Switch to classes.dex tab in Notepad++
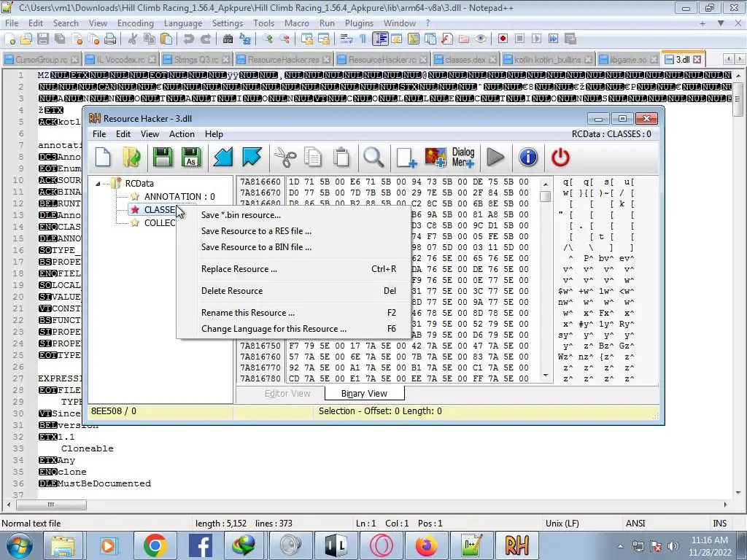 click(x=465, y=60)
